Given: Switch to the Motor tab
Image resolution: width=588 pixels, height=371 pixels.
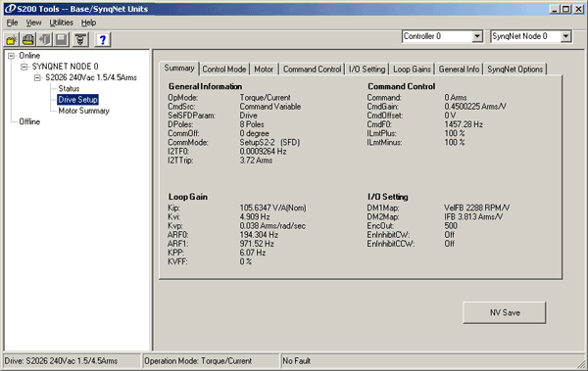Looking at the screenshot, I should pyautogui.click(x=264, y=70).
